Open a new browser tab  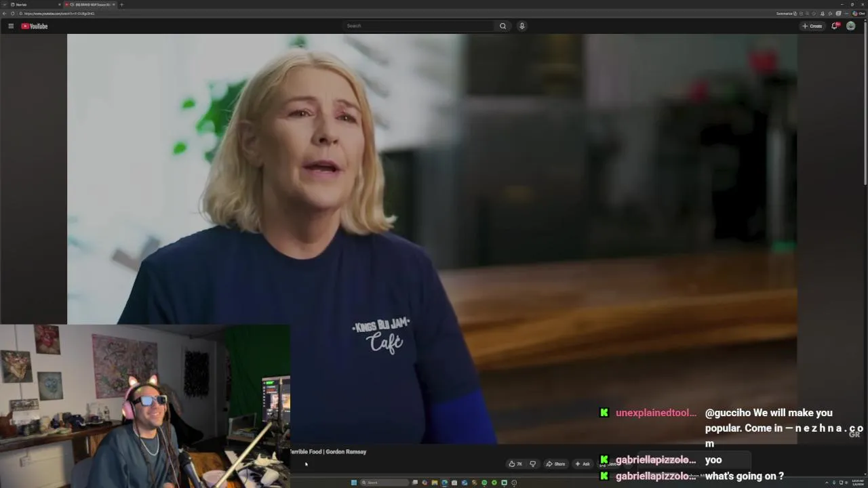coord(121,5)
